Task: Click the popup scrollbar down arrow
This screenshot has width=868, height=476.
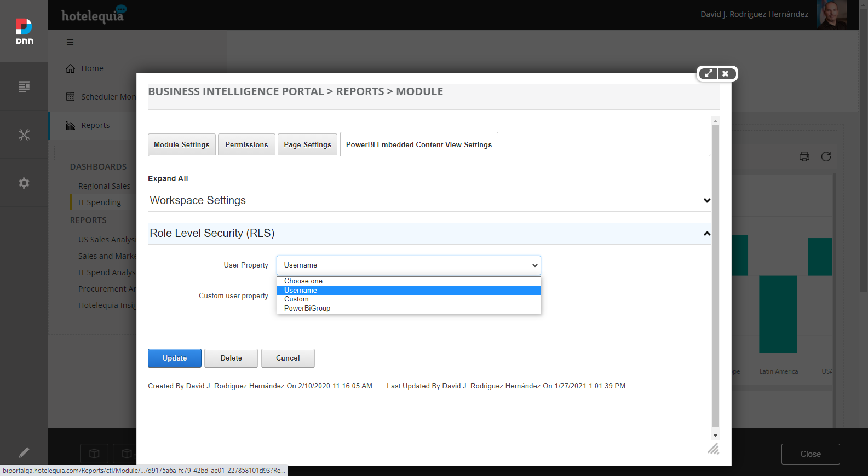Action: 715,436
